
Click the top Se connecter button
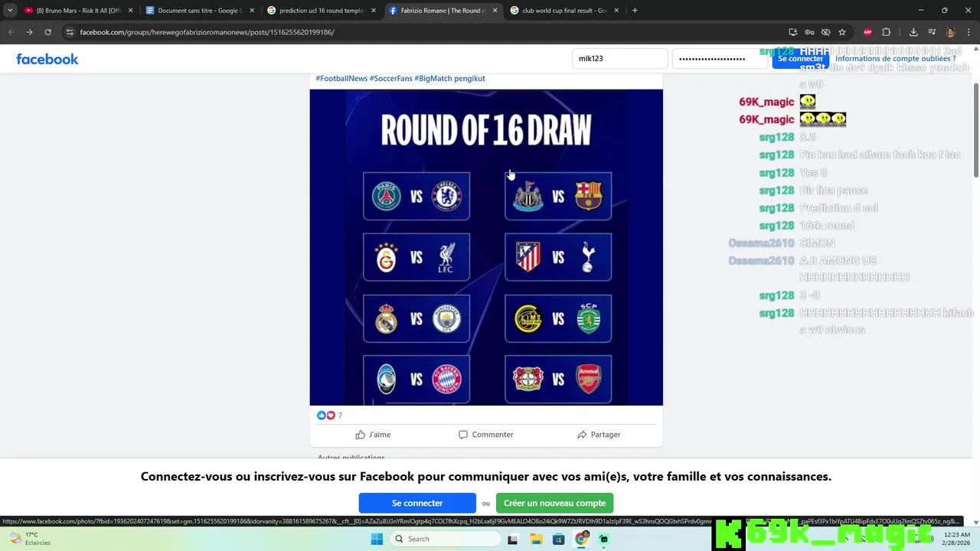pyautogui.click(x=800, y=59)
